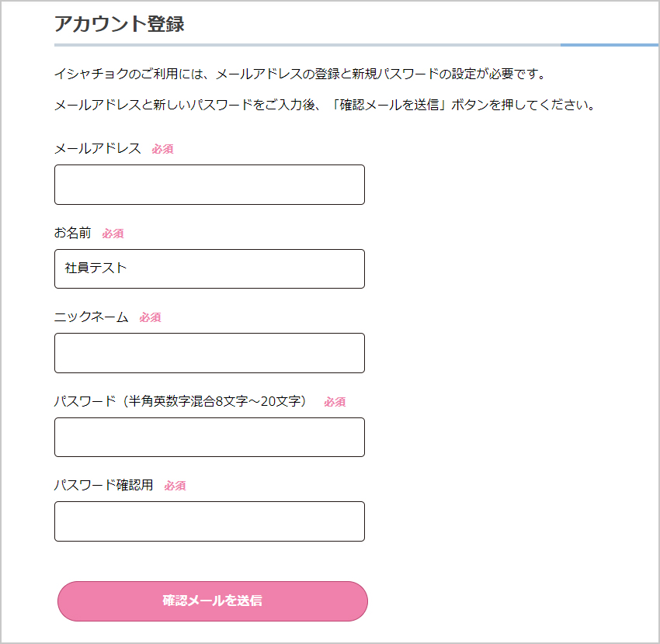Viewport: 660px width, 644px height.
Task: Click the 必須 badge beside メールアドレス
Action: pos(163,149)
